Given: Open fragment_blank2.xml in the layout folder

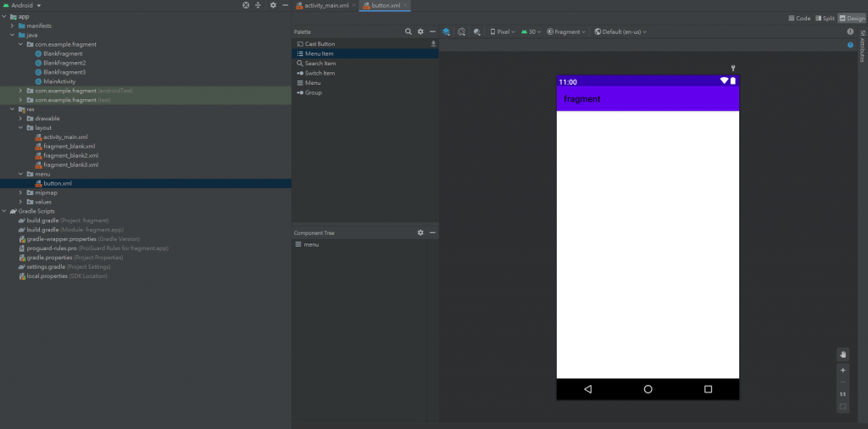Looking at the screenshot, I should coord(70,155).
